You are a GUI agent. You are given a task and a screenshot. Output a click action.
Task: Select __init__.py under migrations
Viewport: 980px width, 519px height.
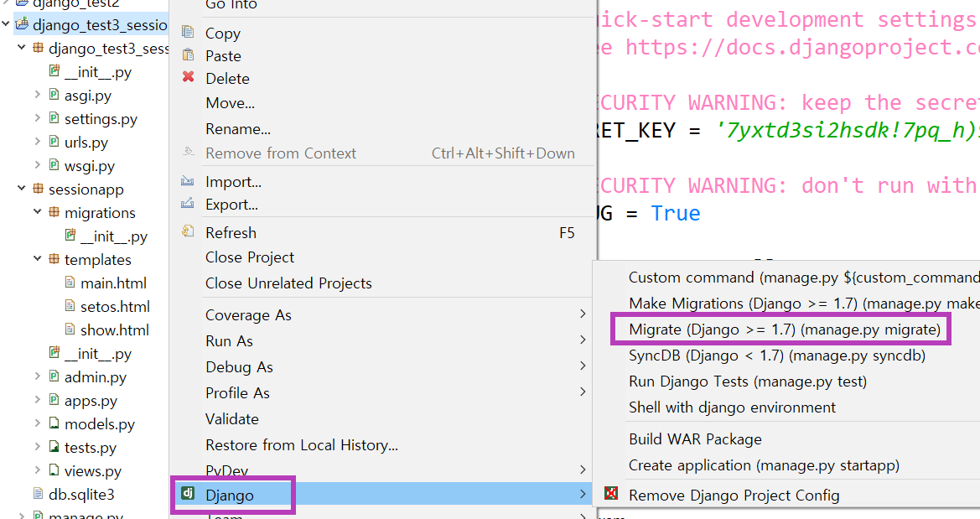point(113,236)
